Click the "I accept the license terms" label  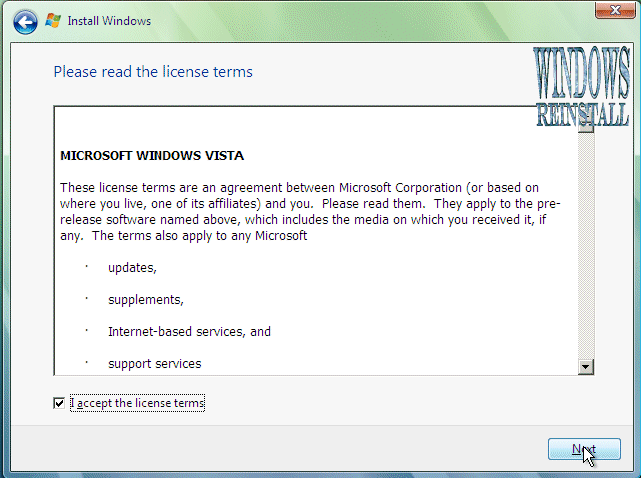[x=138, y=403]
